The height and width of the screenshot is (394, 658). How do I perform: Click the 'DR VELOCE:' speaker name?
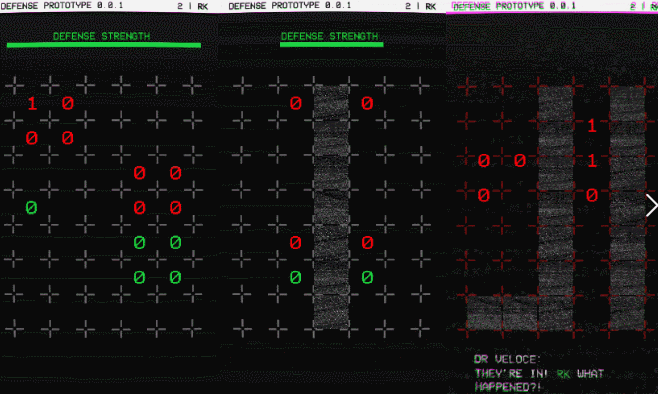(x=506, y=360)
